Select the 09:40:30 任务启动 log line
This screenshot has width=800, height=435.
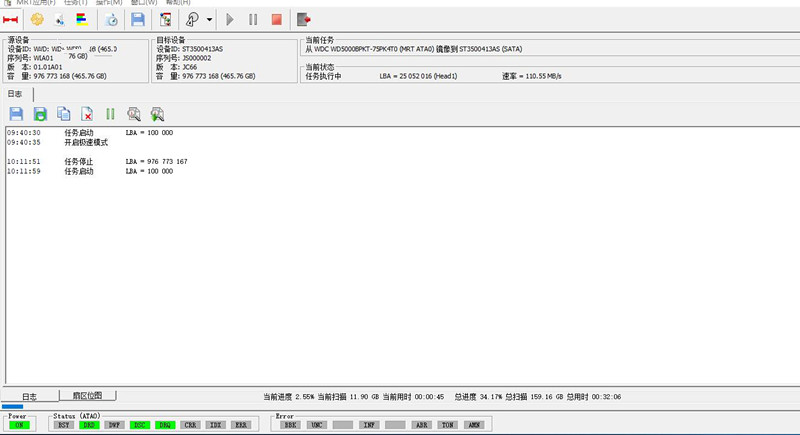pyautogui.click(x=90, y=133)
